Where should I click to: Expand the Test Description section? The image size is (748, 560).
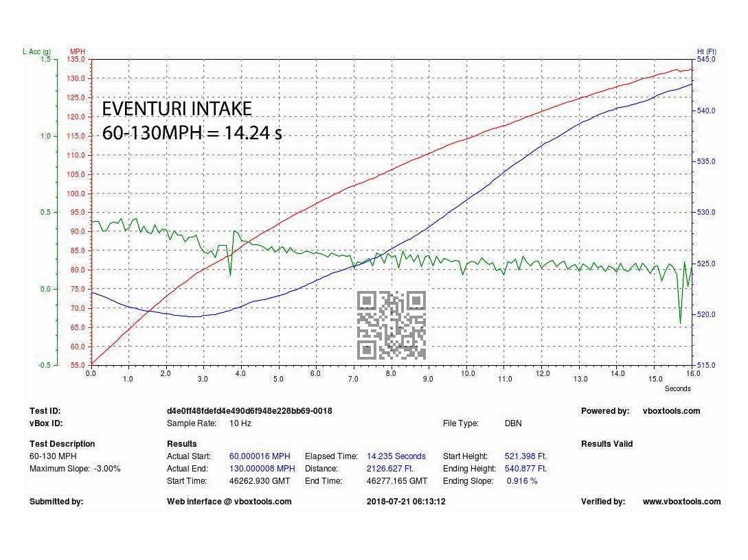(x=63, y=444)
